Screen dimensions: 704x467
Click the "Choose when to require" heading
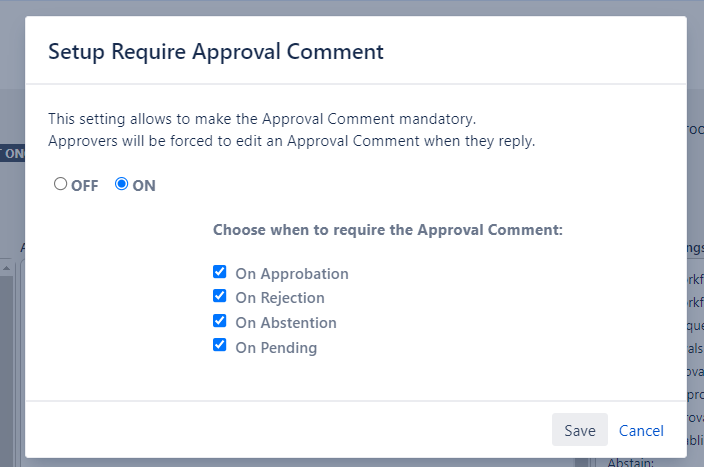388,230
